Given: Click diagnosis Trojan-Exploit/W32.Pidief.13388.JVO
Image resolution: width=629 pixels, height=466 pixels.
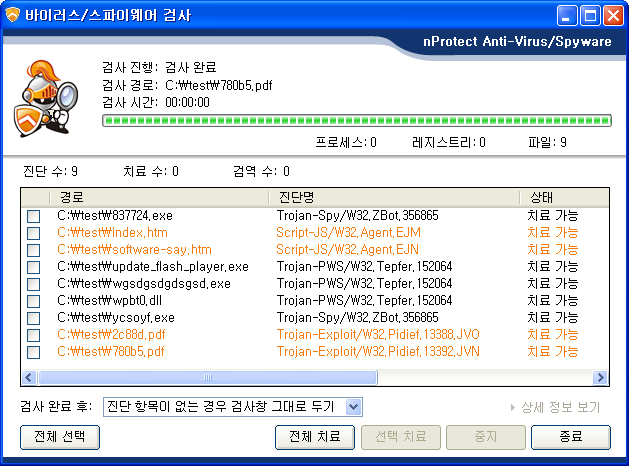Looking at the screenshot, I should [378, 334].
